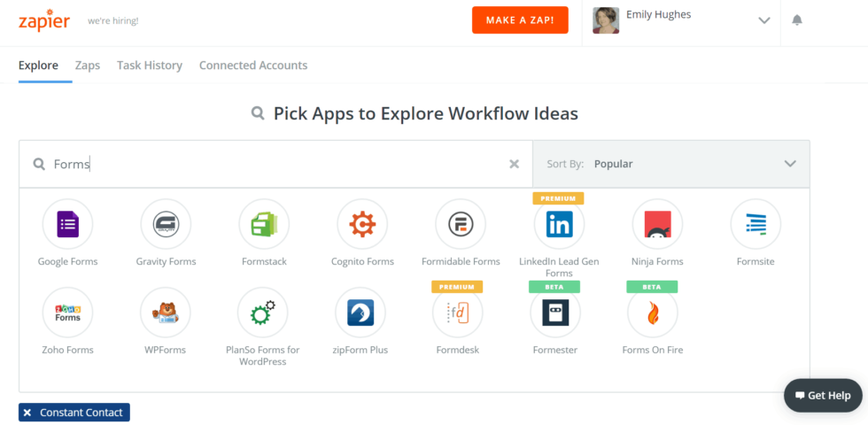
Task: Click the Formidable Forms label
Action: pyautogui.click(x=461, y=262)
